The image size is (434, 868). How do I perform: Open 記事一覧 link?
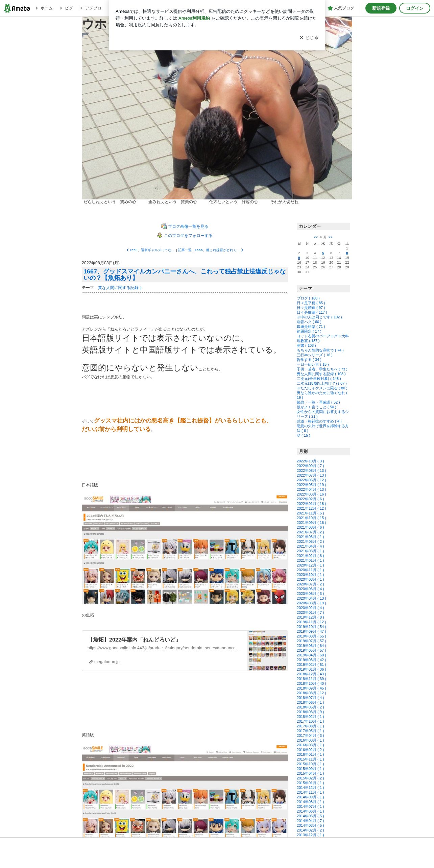tap(185, 250)
